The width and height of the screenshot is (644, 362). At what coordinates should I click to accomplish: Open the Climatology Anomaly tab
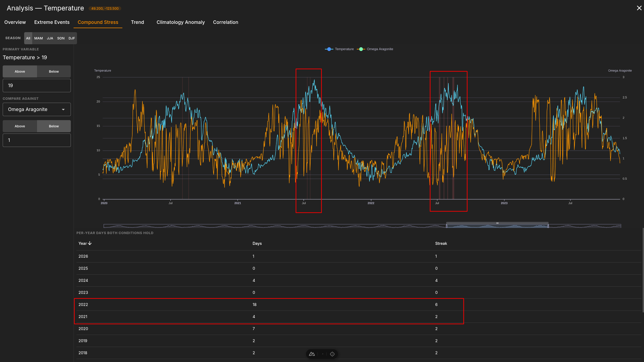(181, 22)
